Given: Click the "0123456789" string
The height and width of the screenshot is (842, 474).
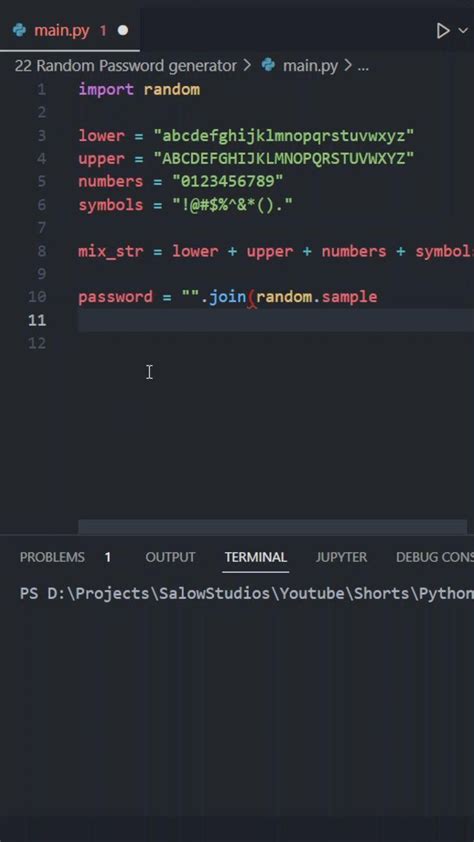Looking at the screenshot, I should 228,182.
